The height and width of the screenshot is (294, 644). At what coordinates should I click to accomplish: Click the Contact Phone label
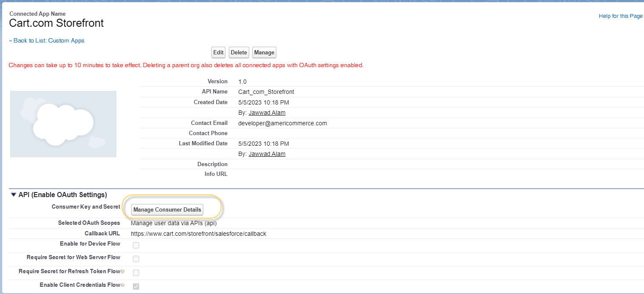[x=208, y=133]
